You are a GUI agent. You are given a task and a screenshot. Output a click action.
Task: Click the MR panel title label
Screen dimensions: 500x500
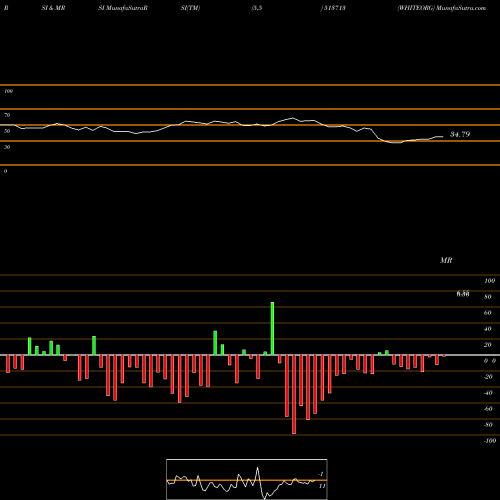(x=446, y=260)
